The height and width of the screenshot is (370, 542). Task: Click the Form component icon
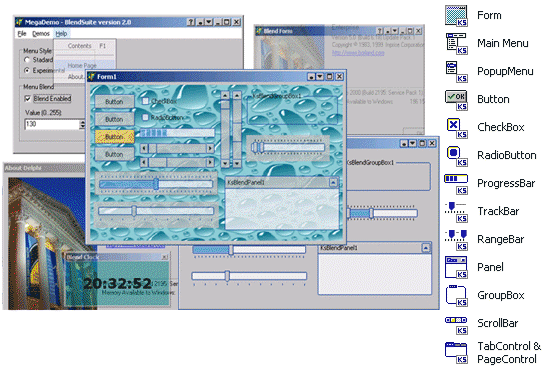click(x=456, y=16)
